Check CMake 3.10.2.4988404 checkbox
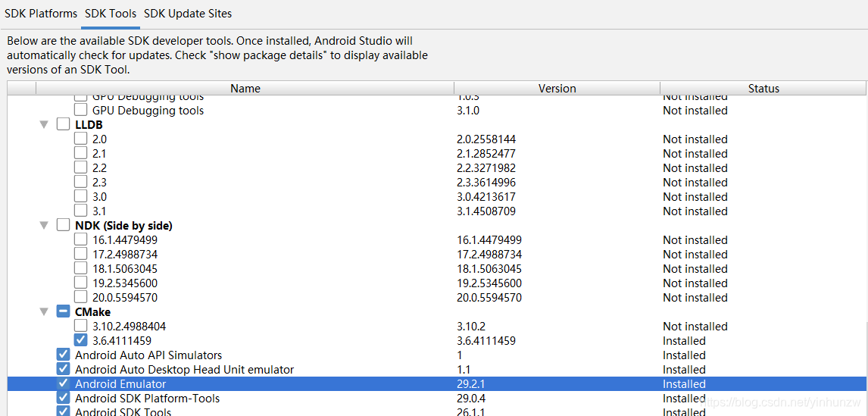The width and height of the screenshot is (868, 416). coord(81,326)
